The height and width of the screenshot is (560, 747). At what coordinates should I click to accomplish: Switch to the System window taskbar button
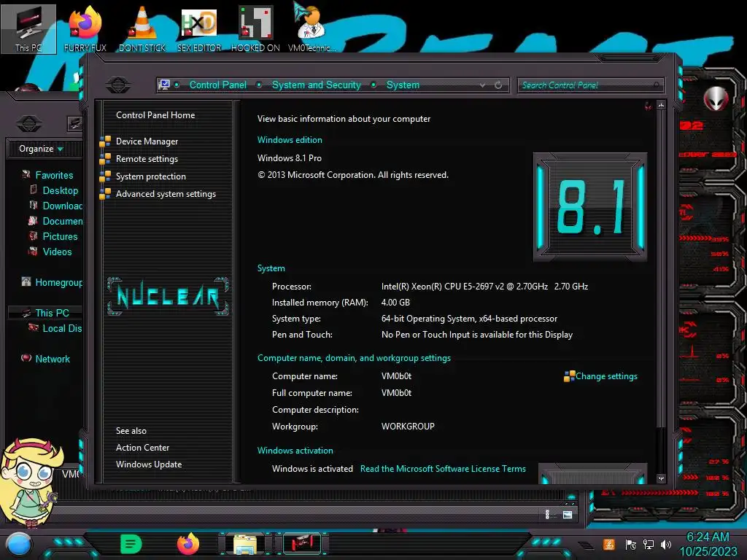coord(301,544)
